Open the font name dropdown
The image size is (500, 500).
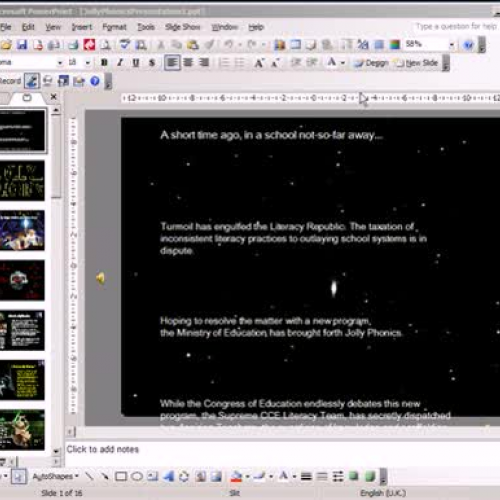pyautogui.click(x=60, y=63)
